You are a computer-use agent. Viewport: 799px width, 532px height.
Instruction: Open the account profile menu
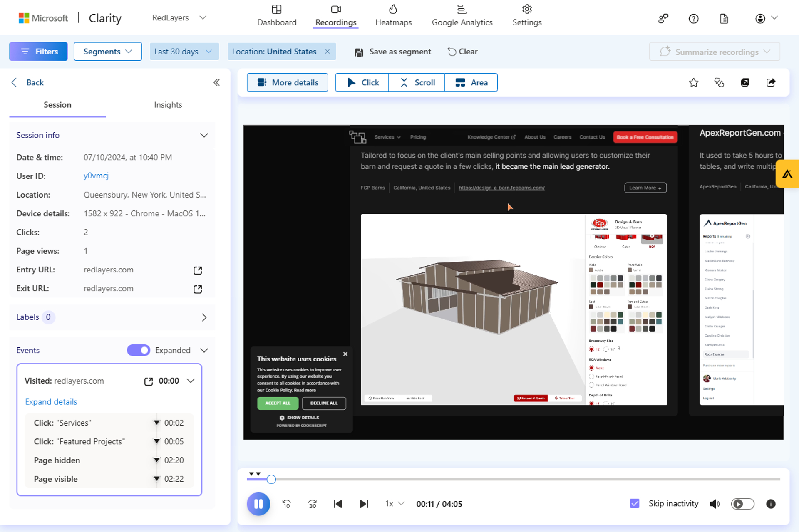point(766,18)
